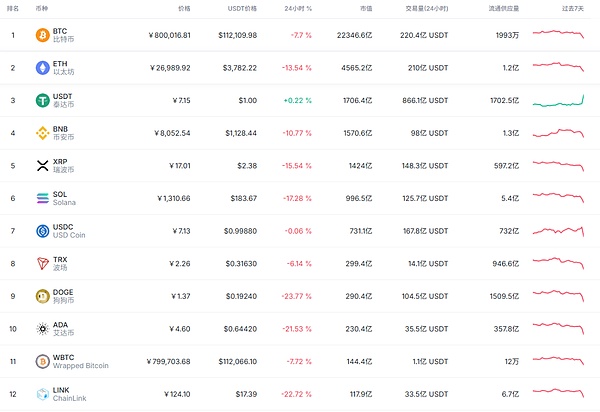Click the ChainLink LINK cube icon
This screenshot has width=600, height=412.
click(x=42, y=394)
